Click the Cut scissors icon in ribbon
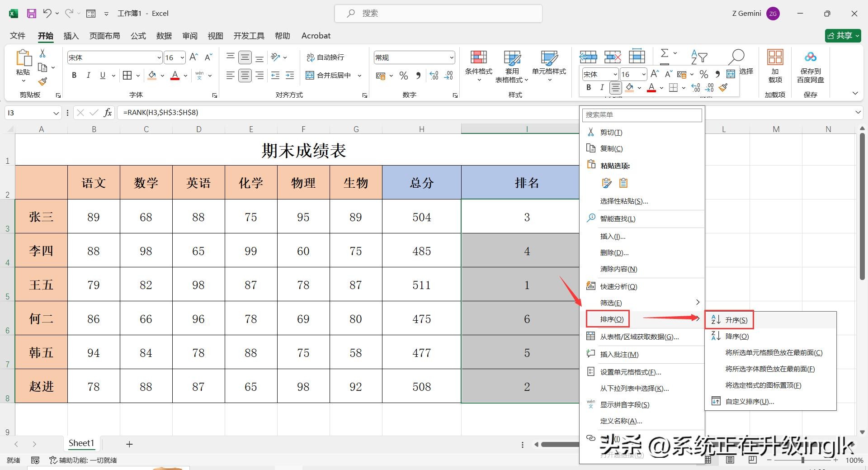 [42, 53]
